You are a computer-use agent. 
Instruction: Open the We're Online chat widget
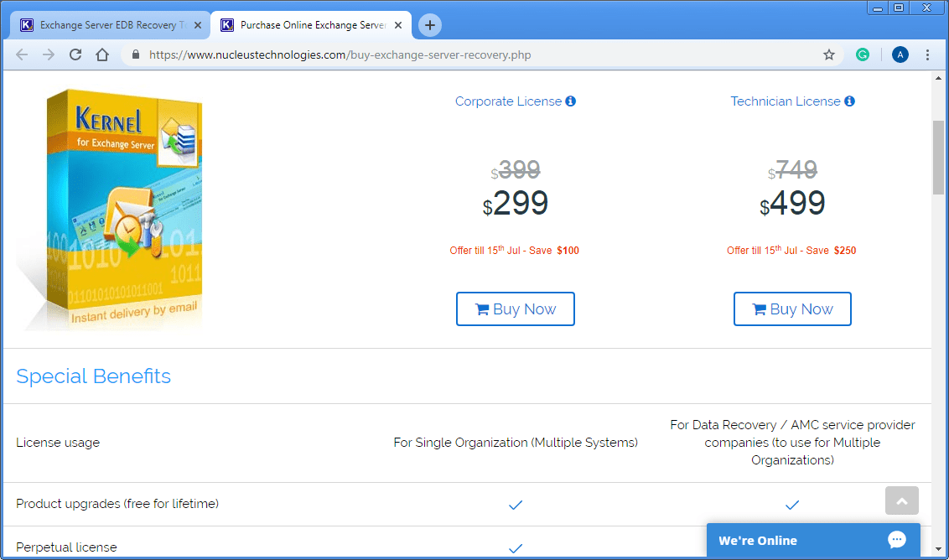coord(813,540)
